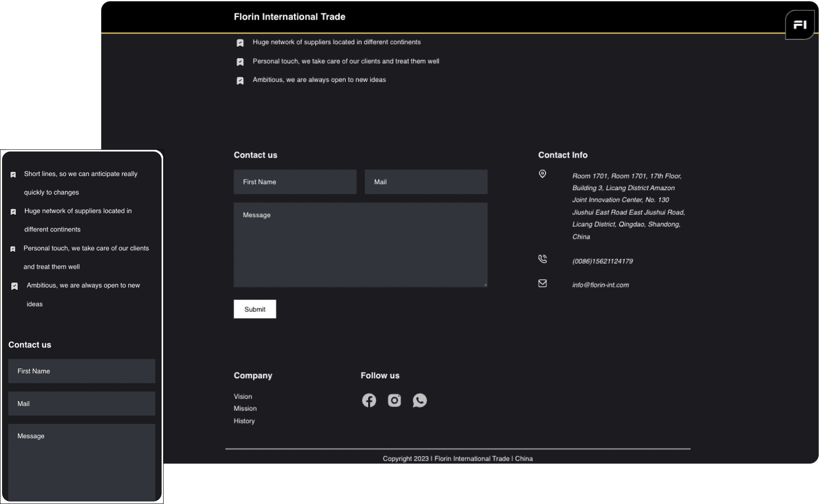Open the Facebook social icon
The image size is (820, 504).
click(369, 400)
